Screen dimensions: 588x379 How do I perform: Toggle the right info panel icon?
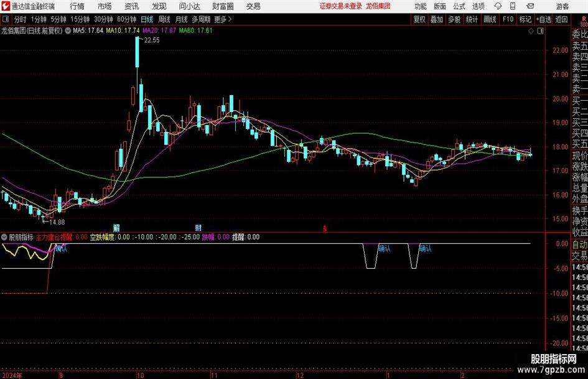tap(540, 31)
